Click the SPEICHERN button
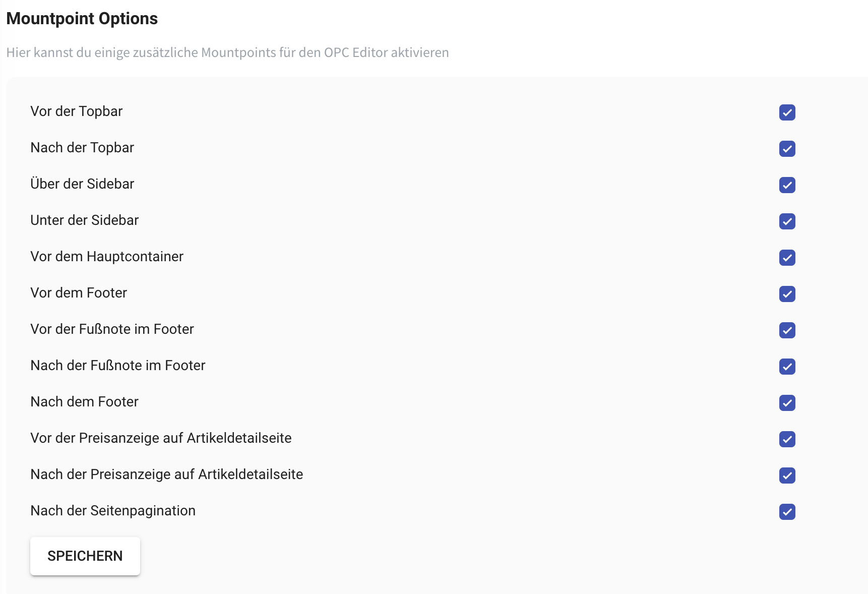Screen dimensions: 868x594 (85, 556)
